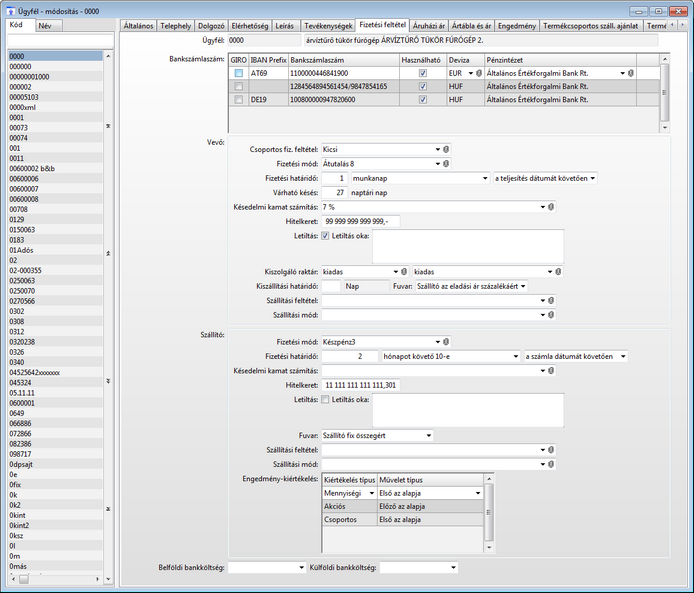
Task: Click info icon after first Pénzintézet bank
Action: click(632, 73)
